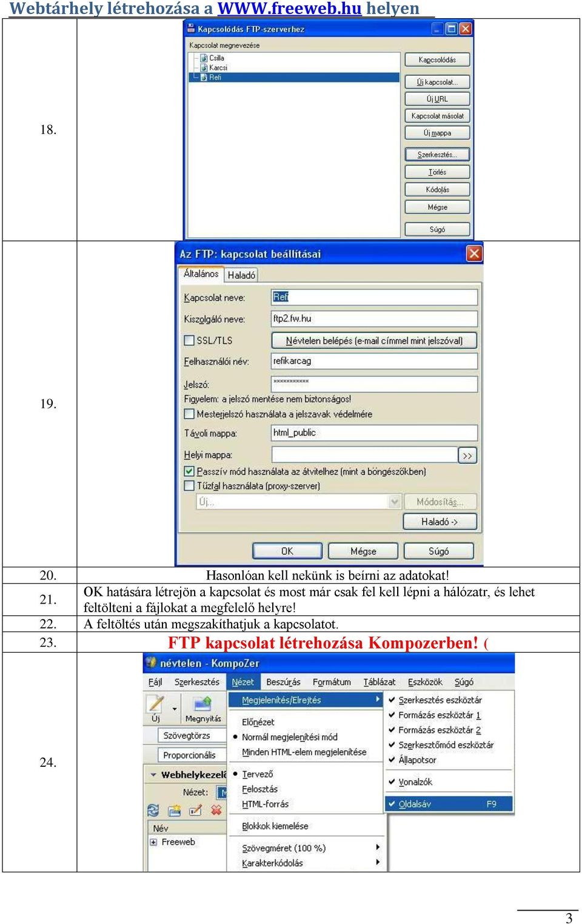This screenshot has width=582, height=924.
Task: Click OK in the FTP settings dialog
Action: (x=287, y=551)
